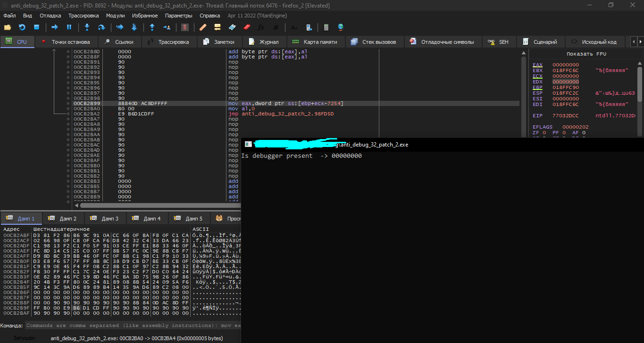Screen dimensions: 644x343
Task: Stop debugging with the square icon
Action: pos(36,27)
